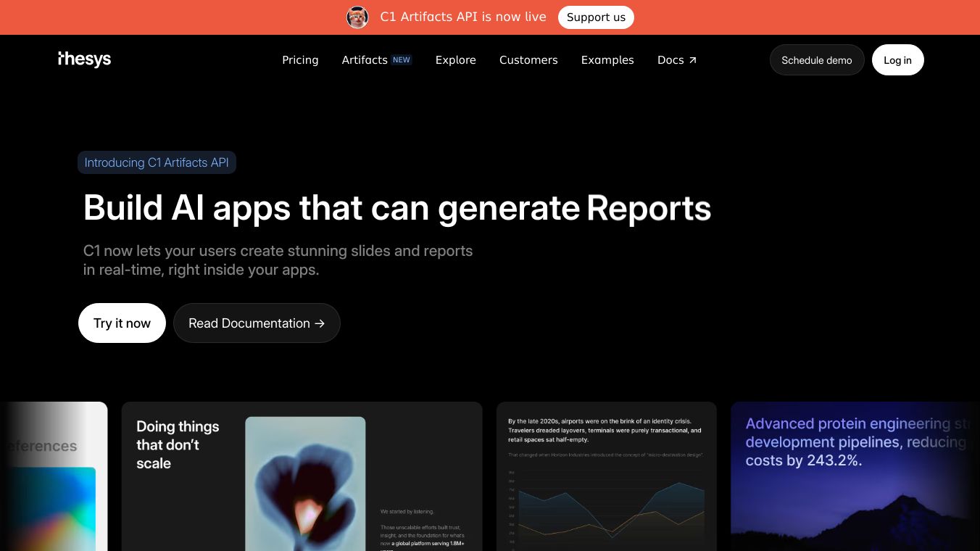Go to the Explore page
Viewport: 980px width, 551px height.
click(455, 60)
